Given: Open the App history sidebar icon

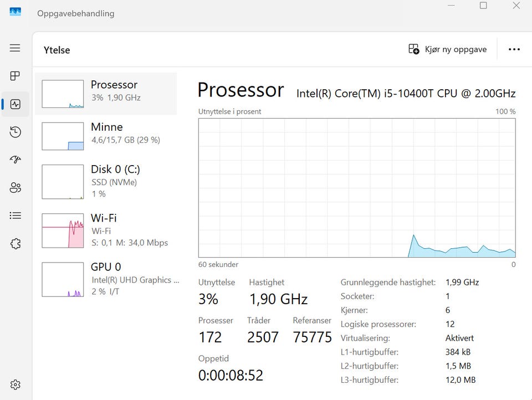Looking at the screenshot, I should [x=16, y=132].
